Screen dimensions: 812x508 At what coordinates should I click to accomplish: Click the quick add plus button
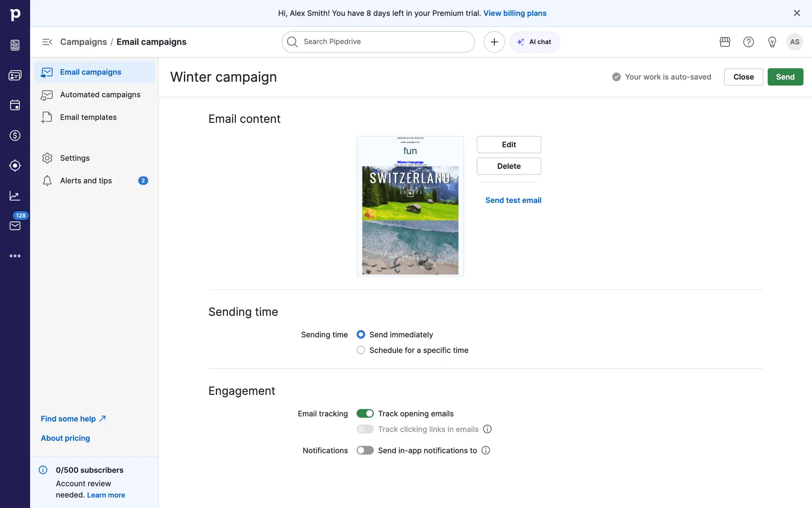494,42
